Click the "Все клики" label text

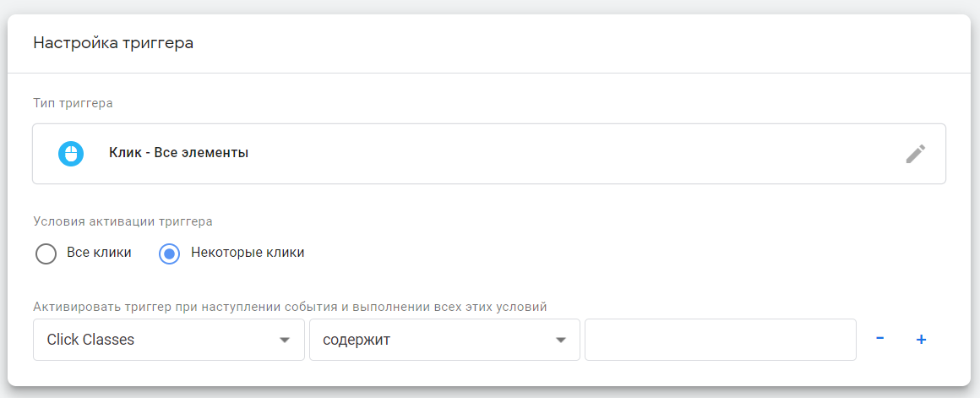[x=99, y=253]
